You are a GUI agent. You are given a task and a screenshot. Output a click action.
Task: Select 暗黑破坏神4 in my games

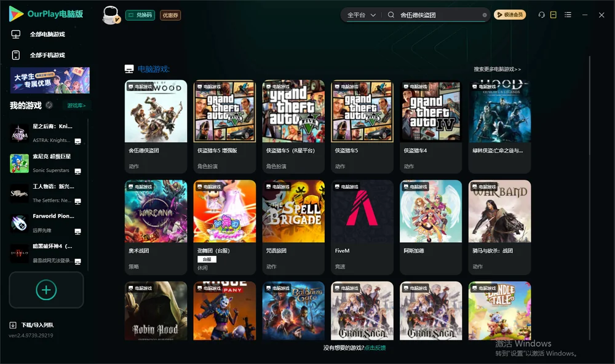click(x=46, y=253)
